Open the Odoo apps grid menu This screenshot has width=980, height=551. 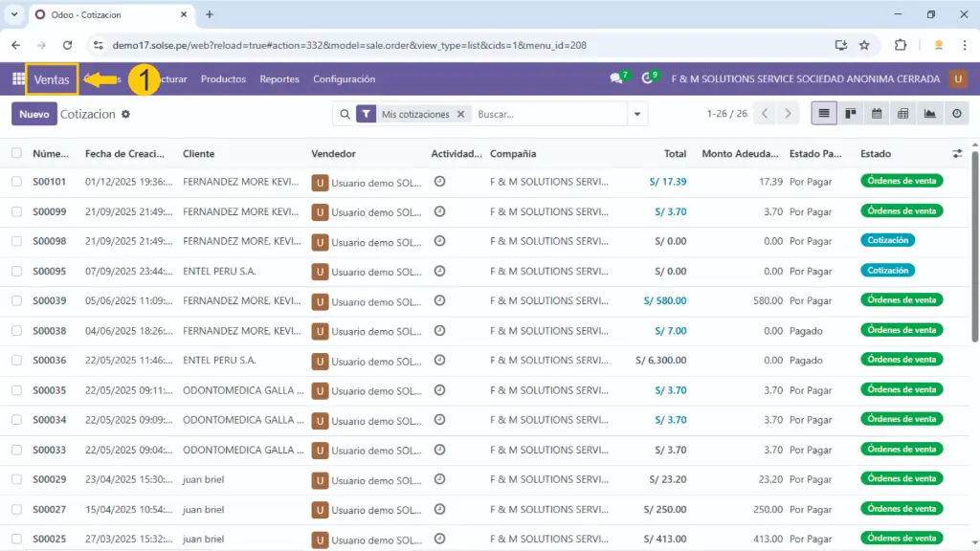(18, 79)
